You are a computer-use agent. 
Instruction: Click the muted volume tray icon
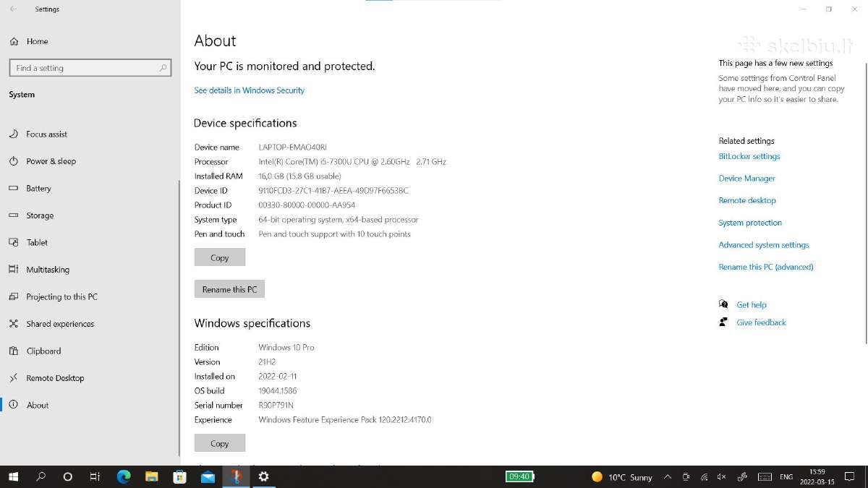(721, 476)
